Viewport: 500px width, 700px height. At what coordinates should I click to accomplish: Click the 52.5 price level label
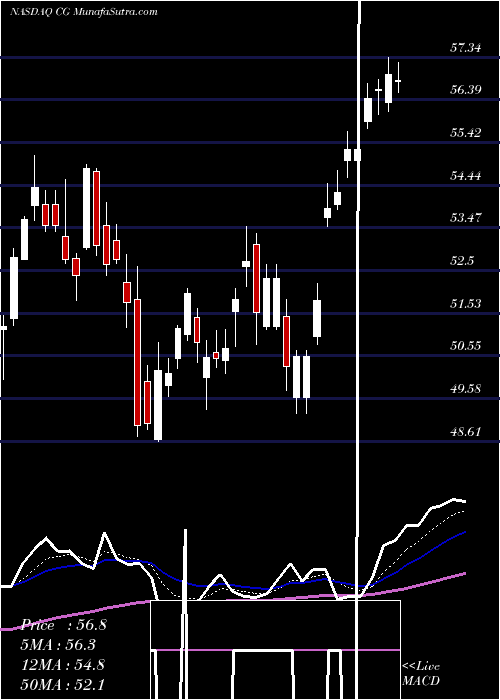pyautogui.click(x=462, y=261)
